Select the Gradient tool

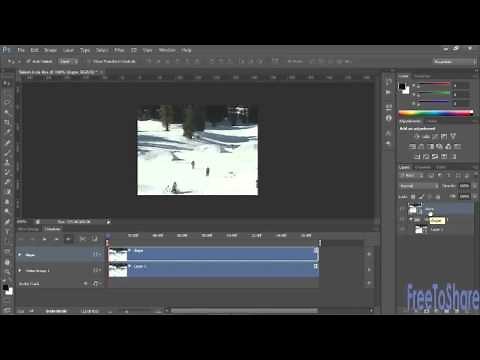point(7,192)
